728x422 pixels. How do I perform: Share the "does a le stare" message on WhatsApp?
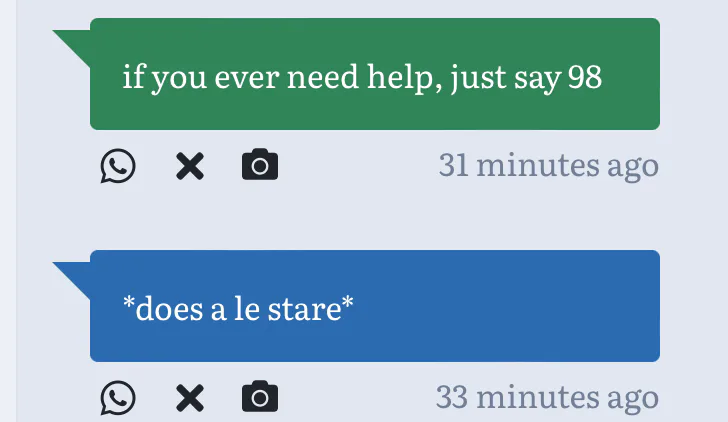tap(118, 398)
